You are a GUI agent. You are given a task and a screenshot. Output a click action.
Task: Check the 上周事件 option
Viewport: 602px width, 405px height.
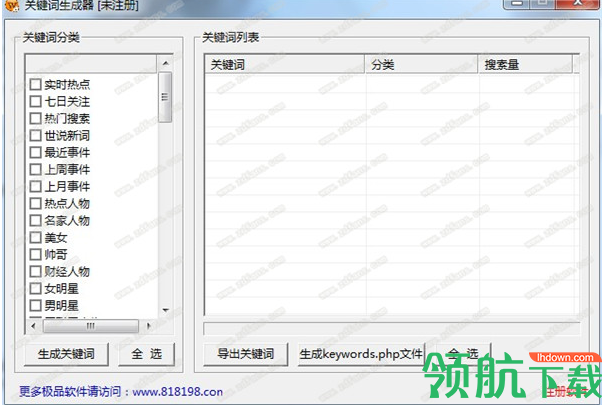tap(35, 169)
